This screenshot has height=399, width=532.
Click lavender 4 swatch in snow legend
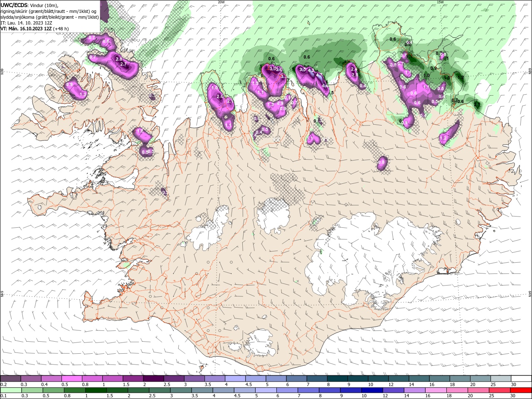pyautogui.click(x=235, y=379)
